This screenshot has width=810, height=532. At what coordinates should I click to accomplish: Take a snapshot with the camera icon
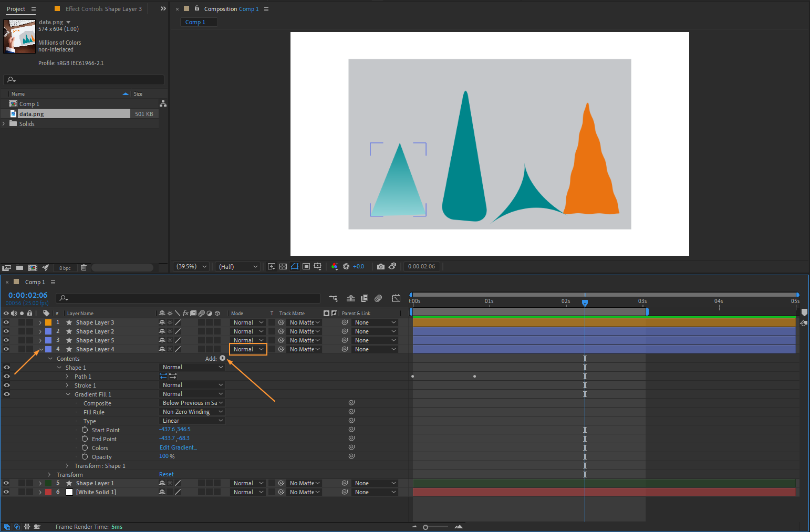click(381, 267)
